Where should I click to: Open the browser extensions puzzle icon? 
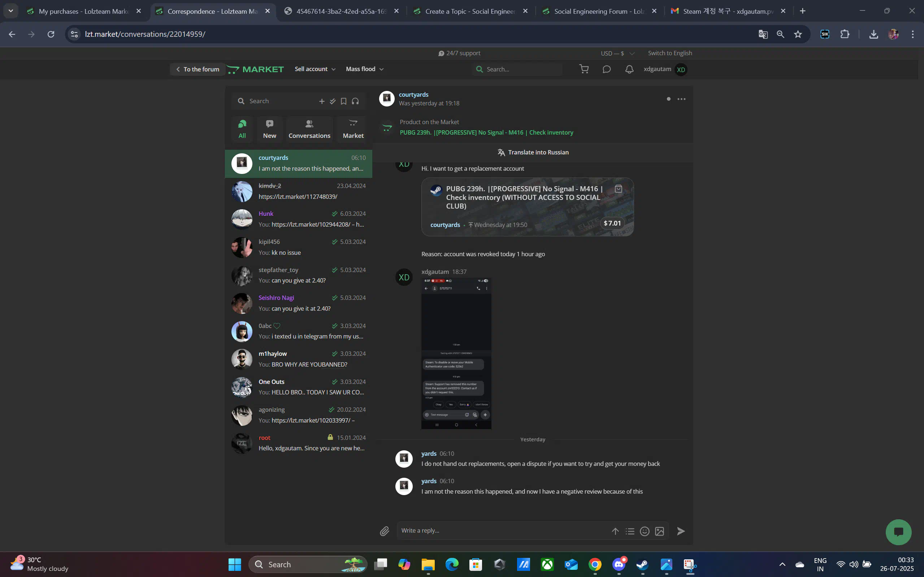tap(845, 34)
